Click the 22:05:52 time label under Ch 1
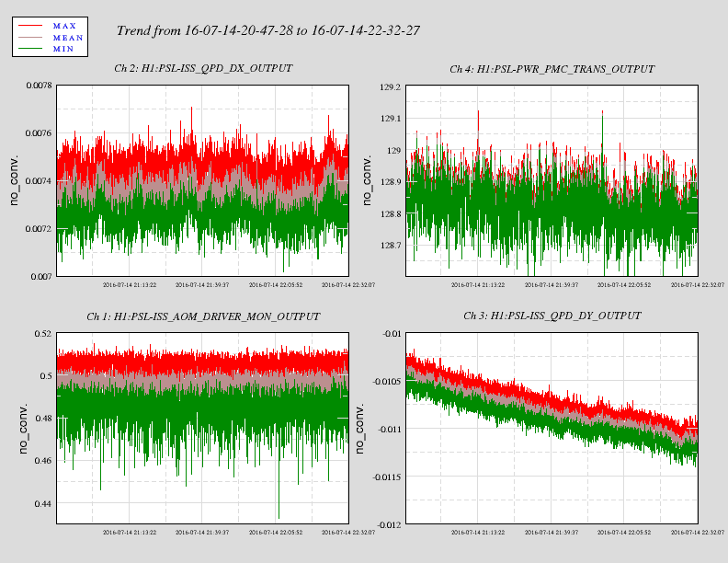The image size is (728, 563). click(x=276, y=533)
